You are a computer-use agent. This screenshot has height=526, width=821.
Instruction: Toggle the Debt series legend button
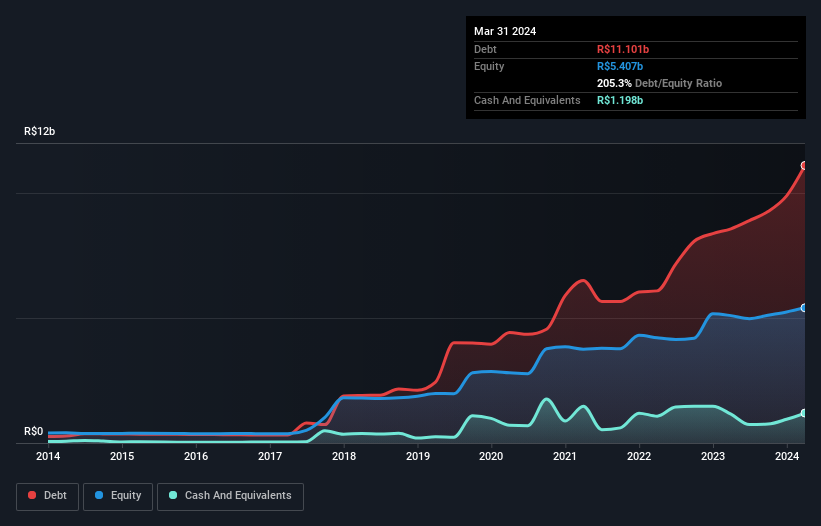(x=48, y=496)
